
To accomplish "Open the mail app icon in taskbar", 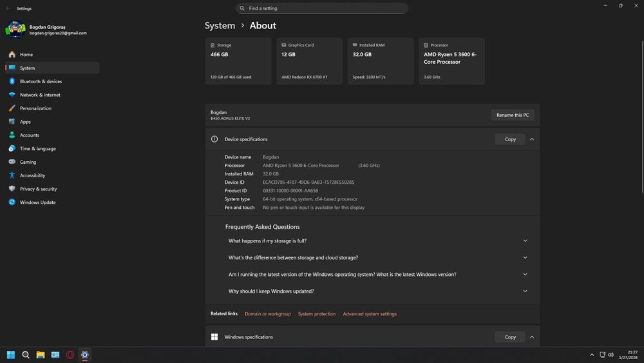I will click(x=55, y=355).
